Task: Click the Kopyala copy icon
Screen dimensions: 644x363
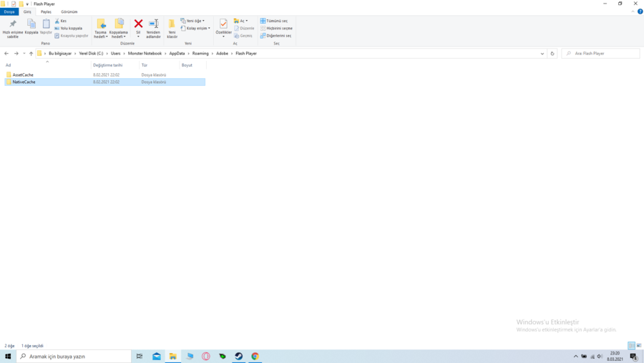Action: coord(31,26)
